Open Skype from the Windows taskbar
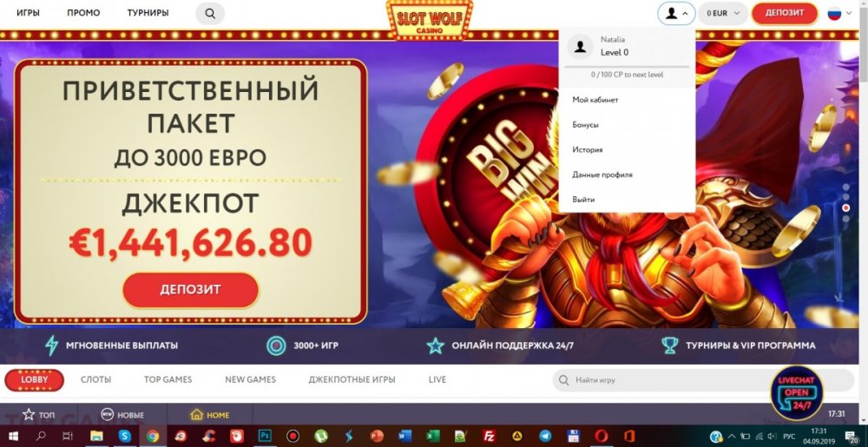The height and width of the screenshot is (447, 868). click(x=124, y=436)
